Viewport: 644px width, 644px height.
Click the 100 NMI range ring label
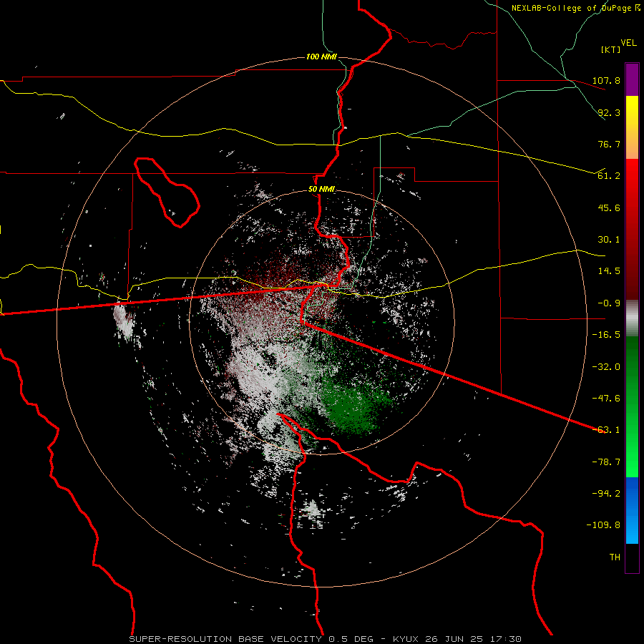(321, 57)
